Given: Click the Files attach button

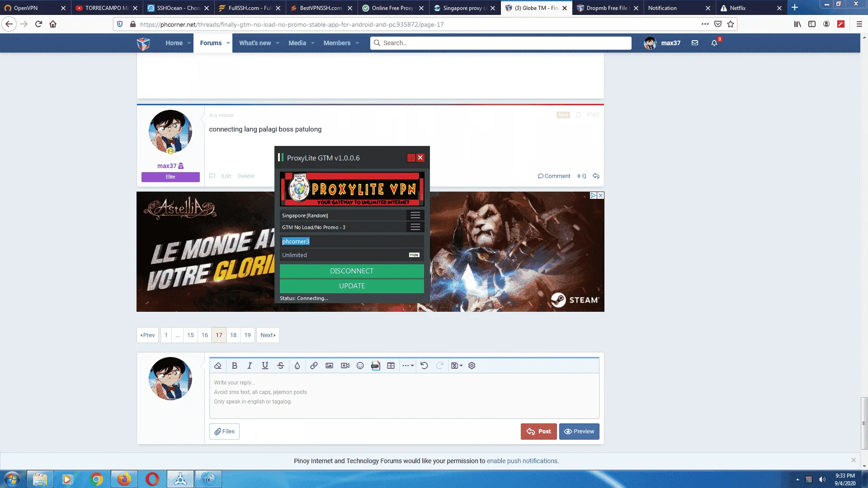Looking at the screenshot, I should pos(224,432).
